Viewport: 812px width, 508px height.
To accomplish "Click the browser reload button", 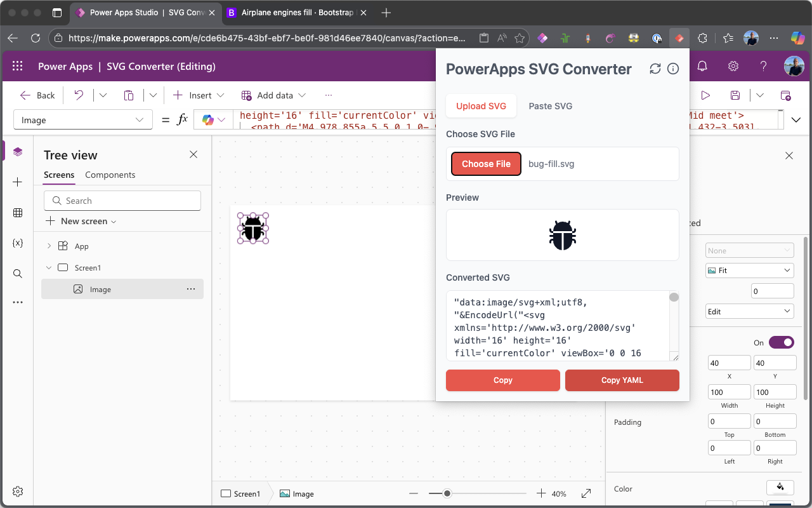I will coord(36,38).
